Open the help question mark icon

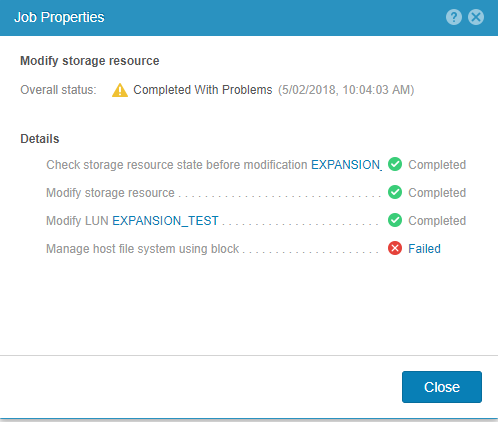pos(454,17)
